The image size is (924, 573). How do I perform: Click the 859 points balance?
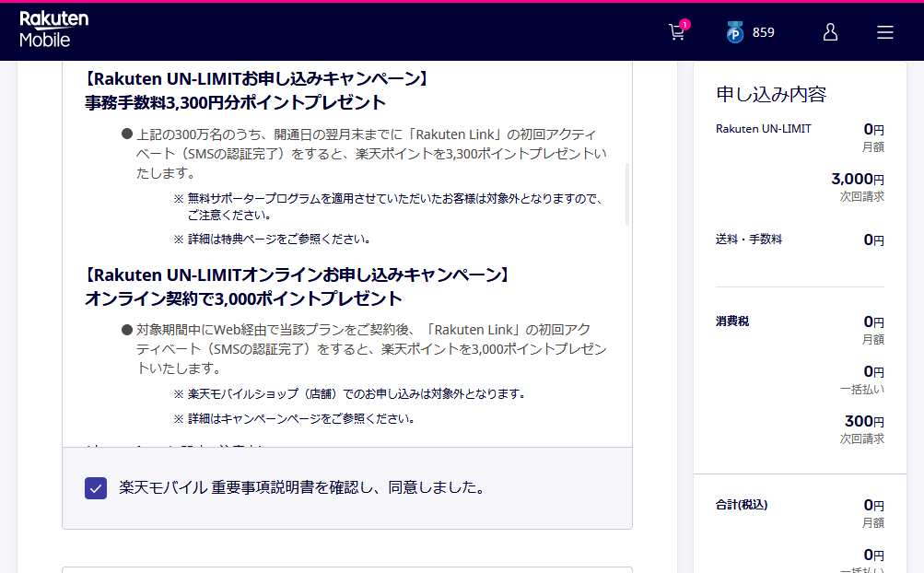click(763, 32)
